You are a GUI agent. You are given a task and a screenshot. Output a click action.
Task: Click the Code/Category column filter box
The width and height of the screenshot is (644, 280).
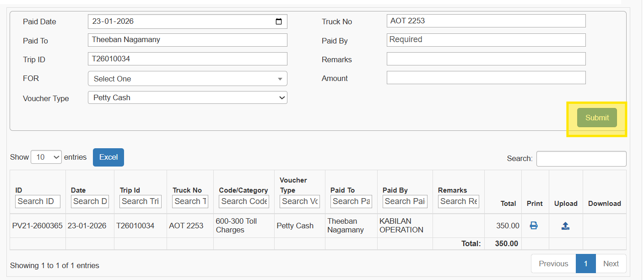coord(244,201)
